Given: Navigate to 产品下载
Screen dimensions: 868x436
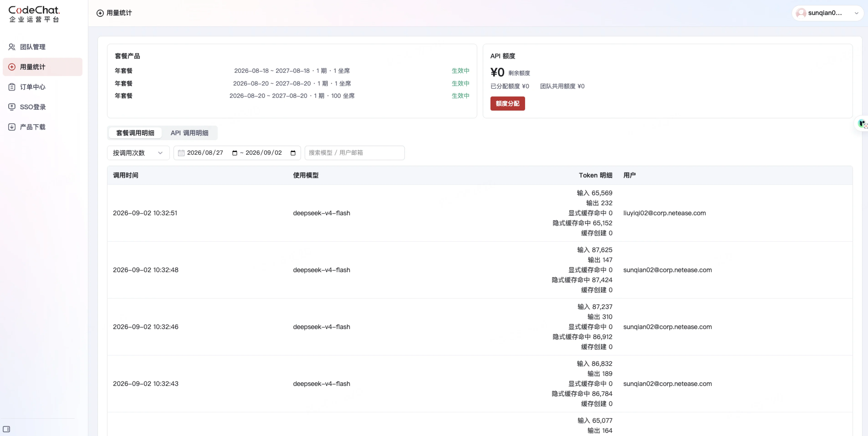Looking at the screenshot, I should pyautogui.click(x=42, y=127).
